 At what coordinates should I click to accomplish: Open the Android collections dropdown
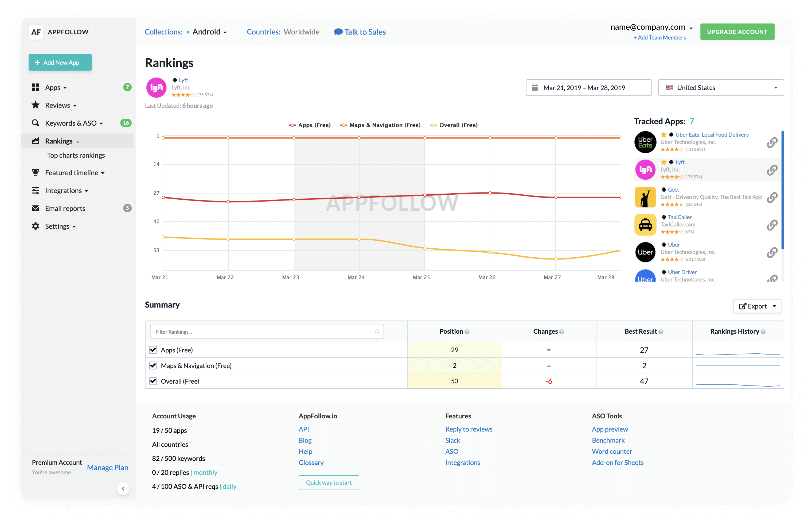coord(209,32)
